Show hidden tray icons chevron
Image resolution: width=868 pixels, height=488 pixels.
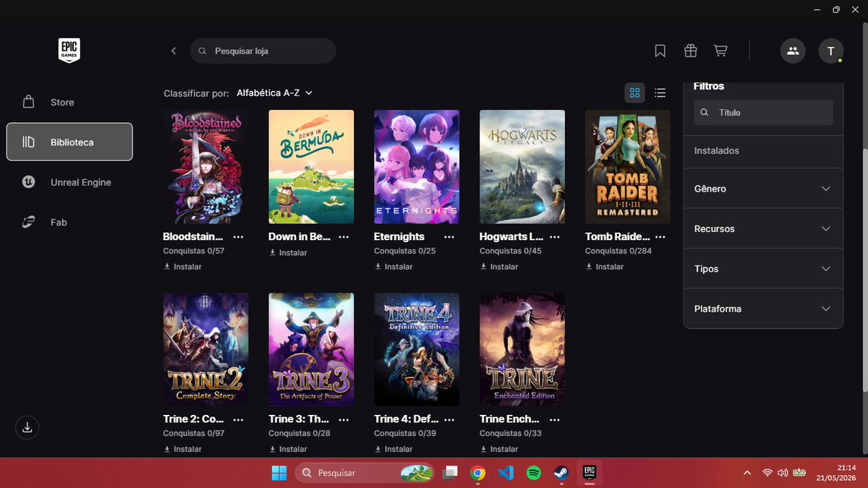(746, 473)
